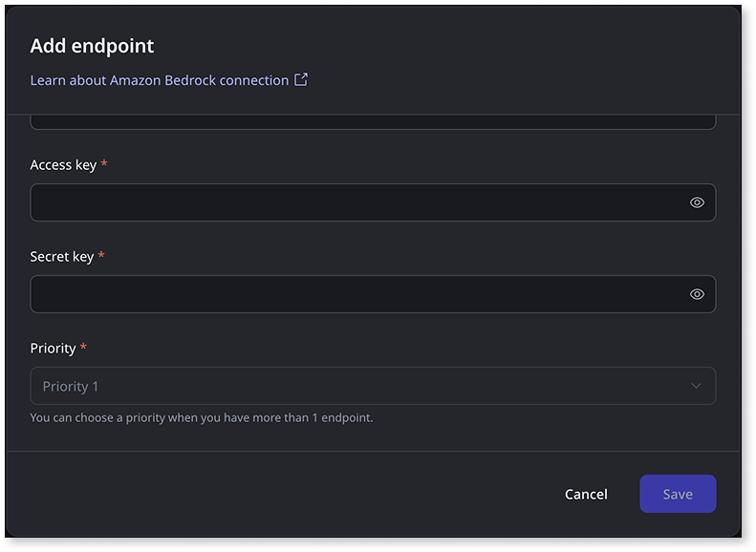The height and width of the screenshot is (552, 756).
Task: Open the Priority dropdown
Action: [x=373, y=386]
